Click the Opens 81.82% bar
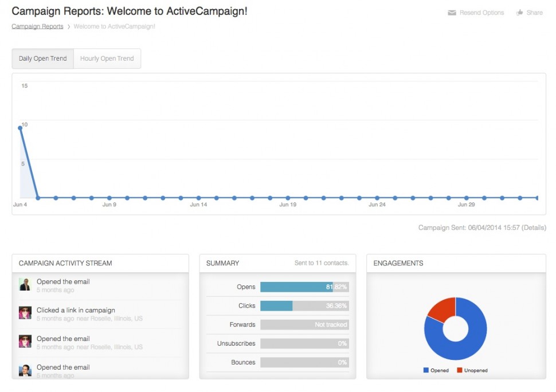Viewport: 556px width, 392px height. click(304, 287)
